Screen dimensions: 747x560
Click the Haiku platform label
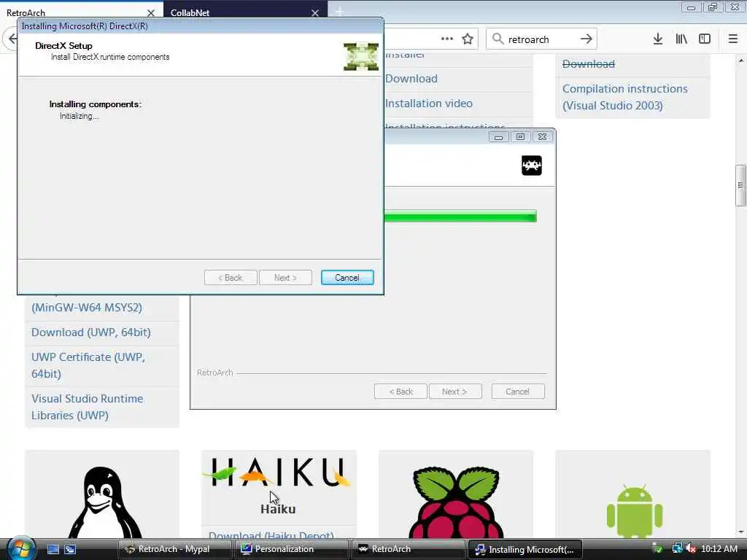(278, 509)
